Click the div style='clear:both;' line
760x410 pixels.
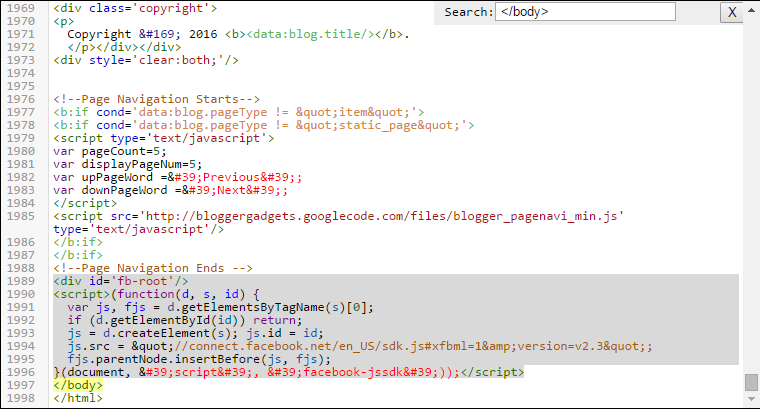[146, 60]
